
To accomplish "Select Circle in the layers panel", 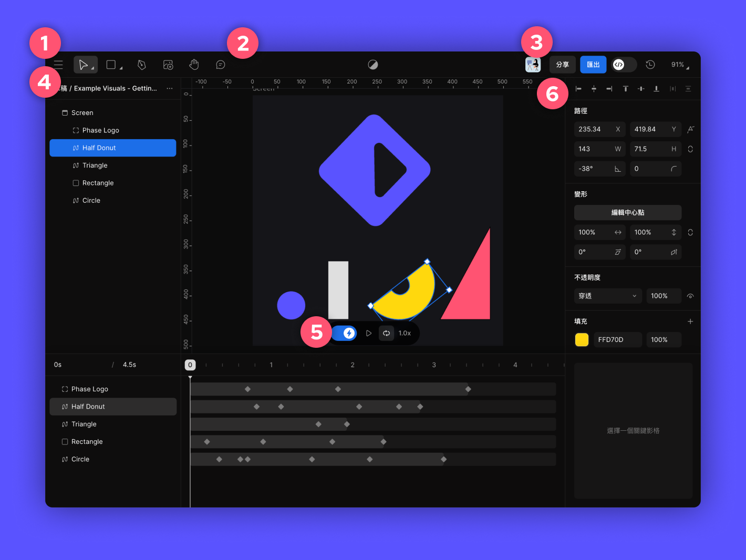I will 113,200.
